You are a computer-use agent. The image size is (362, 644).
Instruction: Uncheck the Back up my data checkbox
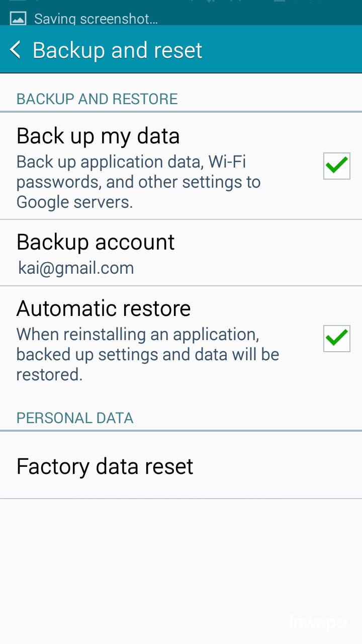(x=336, y=166)
